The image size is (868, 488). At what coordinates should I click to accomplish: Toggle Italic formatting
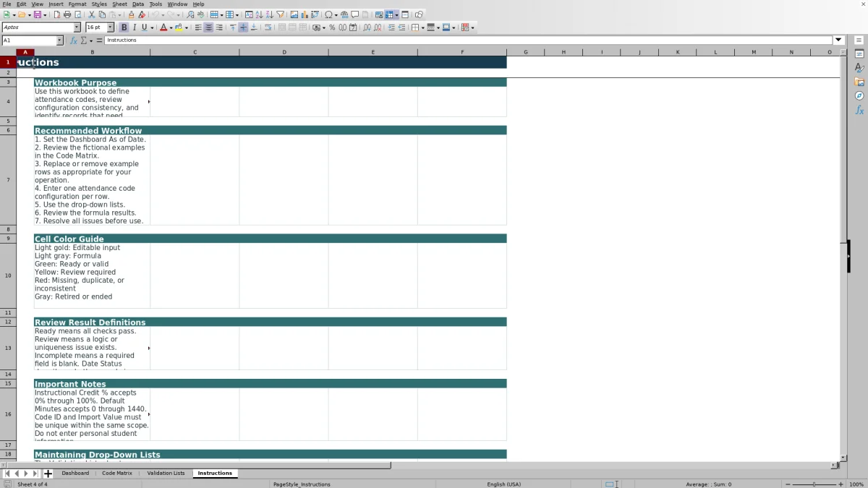click(134, 27)
